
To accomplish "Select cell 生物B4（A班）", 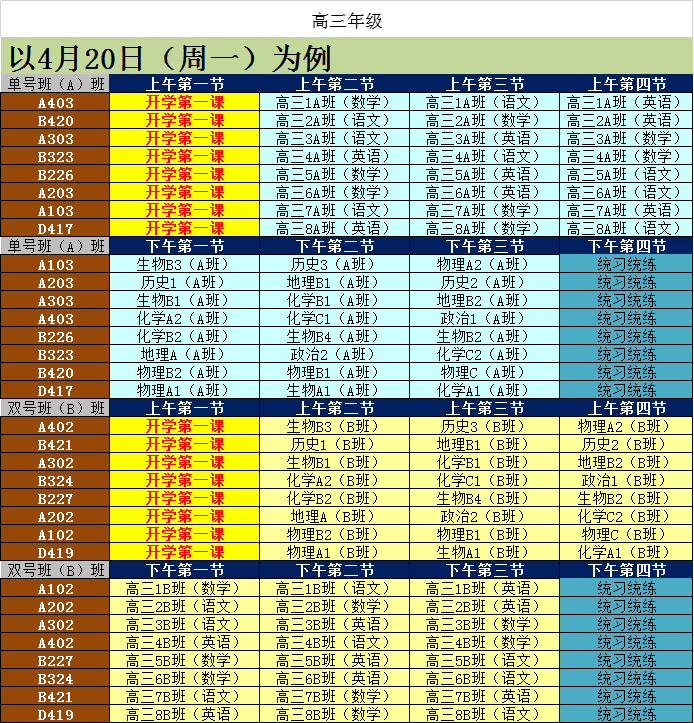I will point(335,336).
